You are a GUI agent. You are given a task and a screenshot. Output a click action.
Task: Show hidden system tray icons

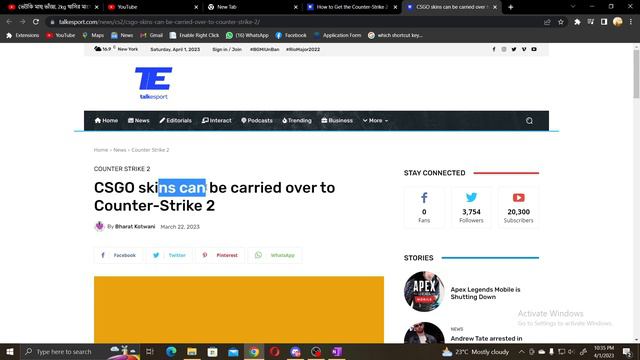521,351
